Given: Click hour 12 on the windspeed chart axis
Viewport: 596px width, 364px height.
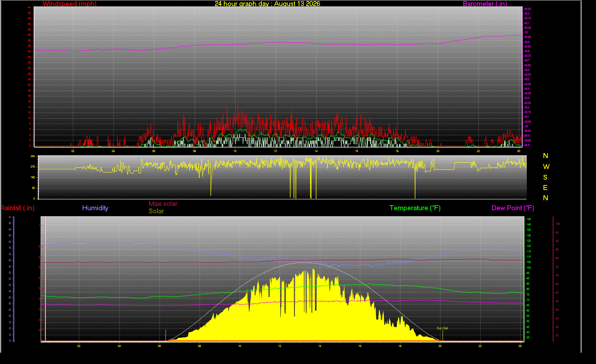Looking at the screenshot, I should 275,151.
